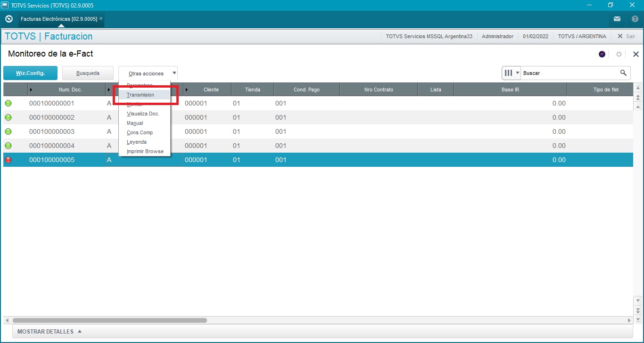
Task: Click the green status dot of document 000100000004
Action: (x=8, y=146)
